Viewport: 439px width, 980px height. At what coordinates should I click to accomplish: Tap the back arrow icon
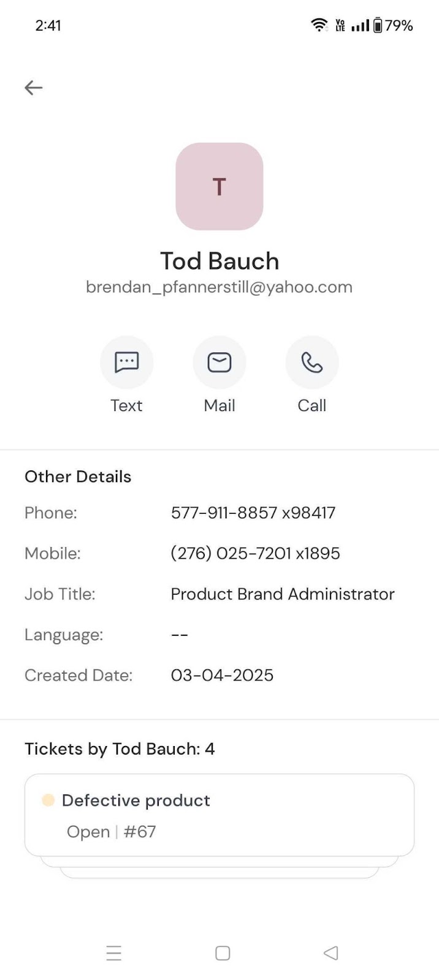[x=33, y=88]
